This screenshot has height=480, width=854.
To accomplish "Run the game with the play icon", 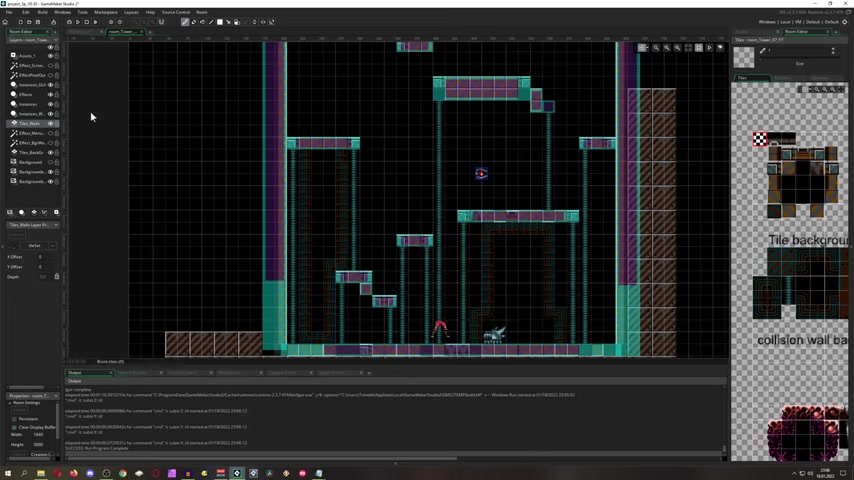I will [x=78, y=22].
